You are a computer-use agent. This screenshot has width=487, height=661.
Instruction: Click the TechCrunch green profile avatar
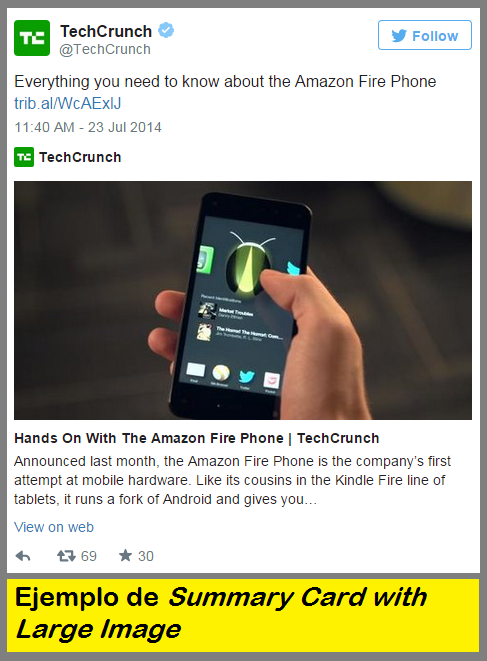click(32, 38)
